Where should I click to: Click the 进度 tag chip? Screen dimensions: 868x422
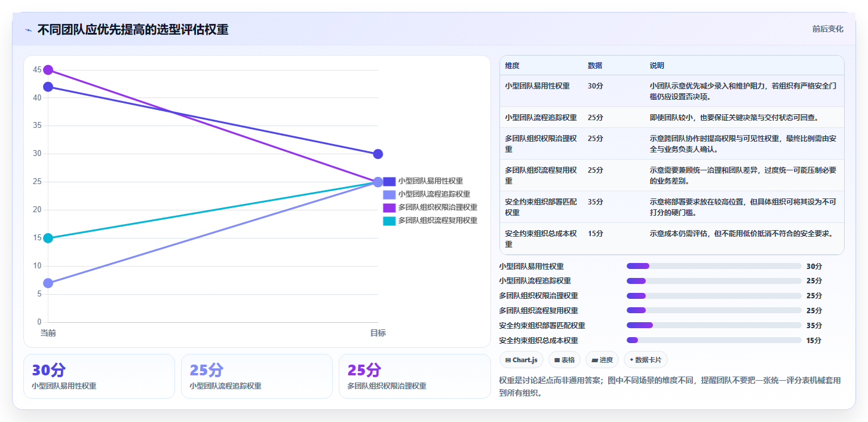tap(602, 360)
